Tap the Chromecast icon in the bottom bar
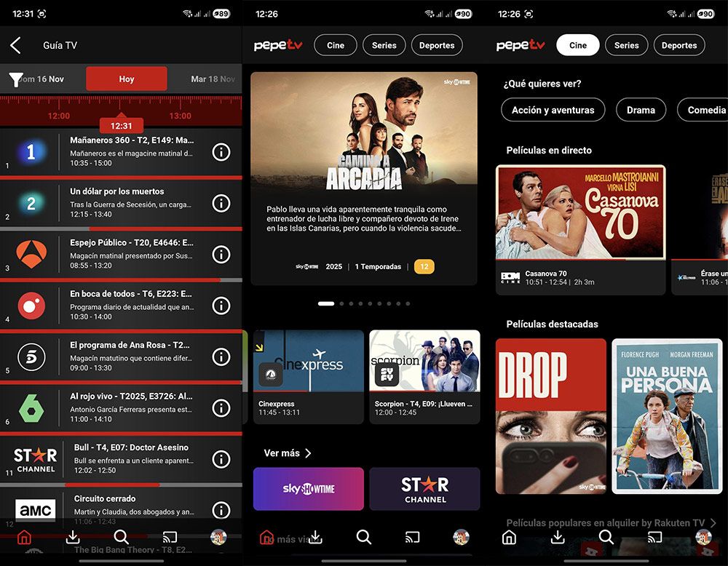 170,537
